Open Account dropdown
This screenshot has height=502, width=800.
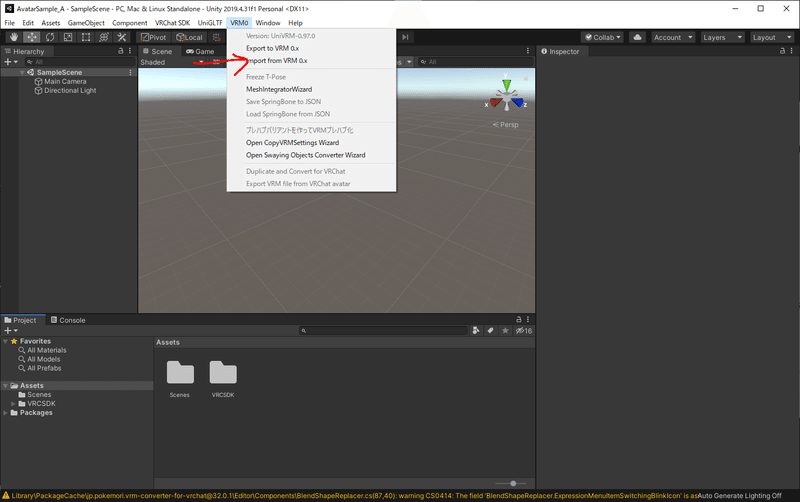click(x=672, y=37)
